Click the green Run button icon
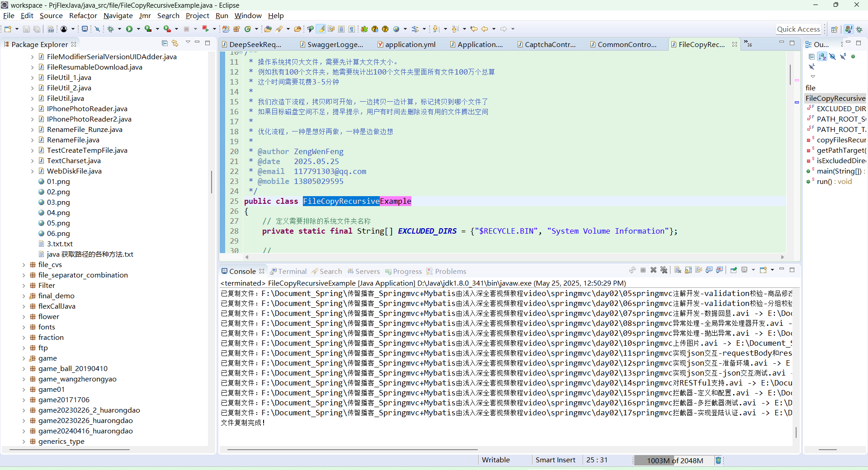 129,29
